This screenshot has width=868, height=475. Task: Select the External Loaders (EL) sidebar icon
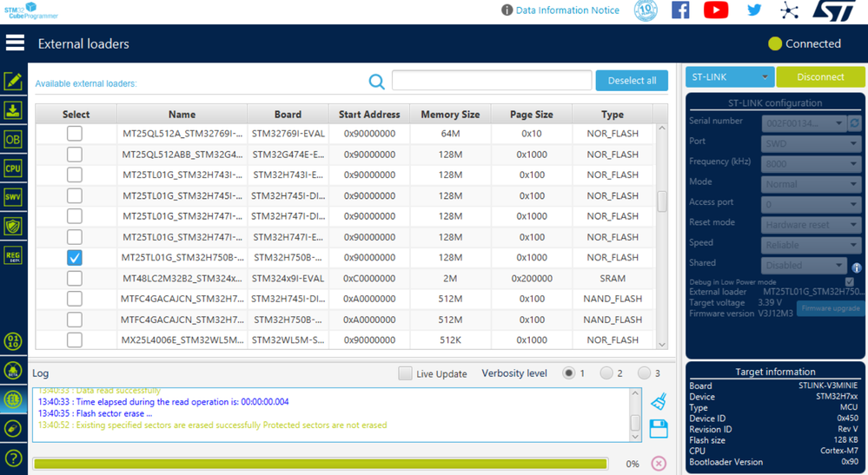[13, 399]
